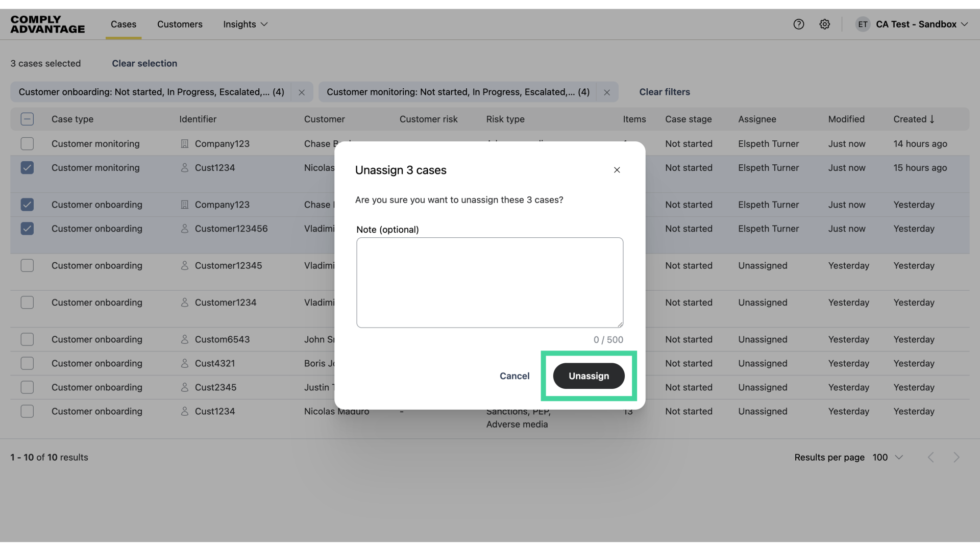Viewport: 980px width, 551px height.
Task: Click the company icon beside Company123 monitoring
Action: click(185, 144)
